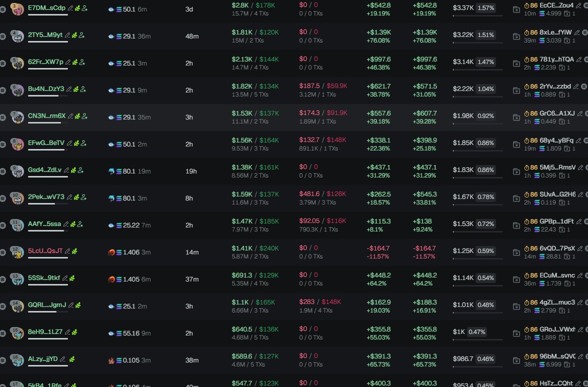The height and width of the screenshot is (387, 588).
Task: Open funder address GPBp...1dFt
Action: 556,221
